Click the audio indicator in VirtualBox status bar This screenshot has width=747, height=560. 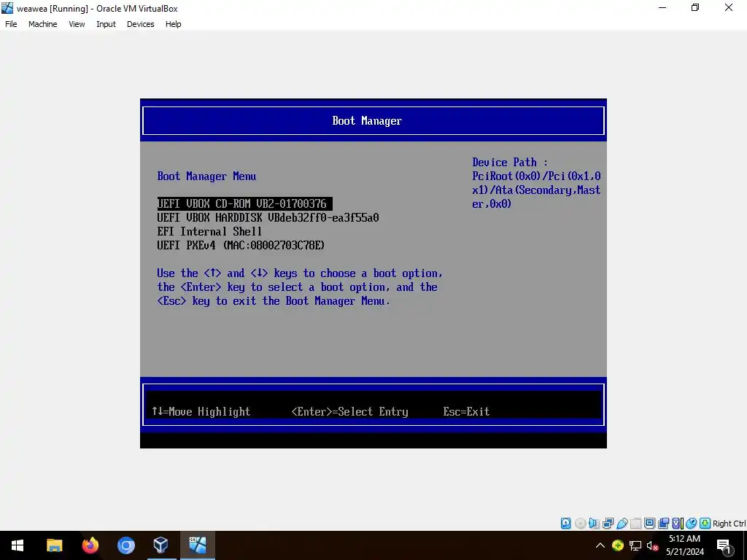[594, 524]
